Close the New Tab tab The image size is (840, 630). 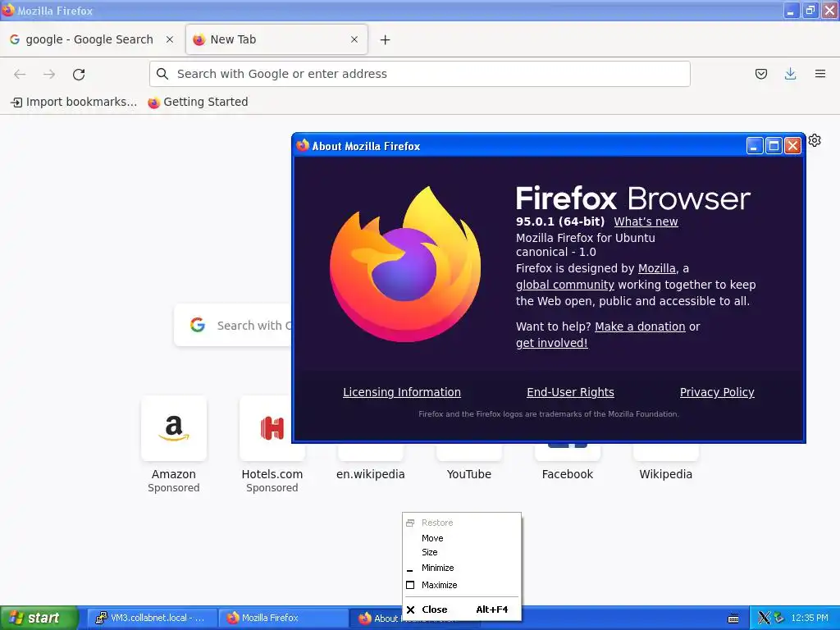[x=354, y=39]
